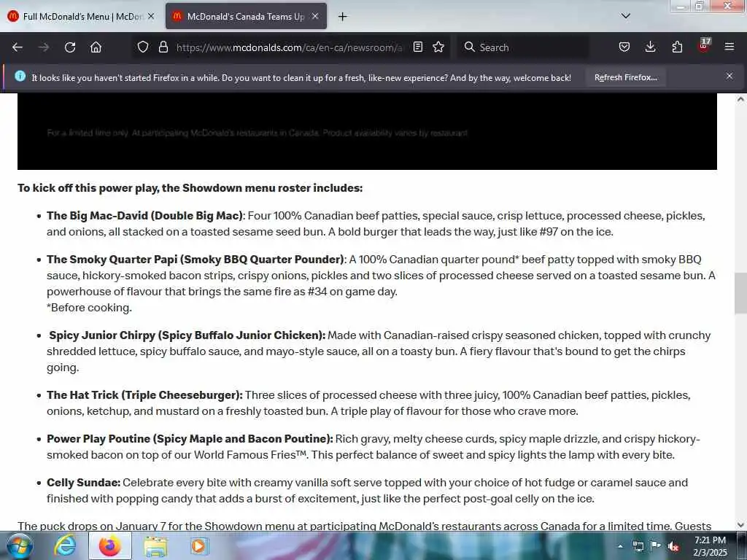Toggle reader view for this article
747x560 pixels.
pos(418,47)
